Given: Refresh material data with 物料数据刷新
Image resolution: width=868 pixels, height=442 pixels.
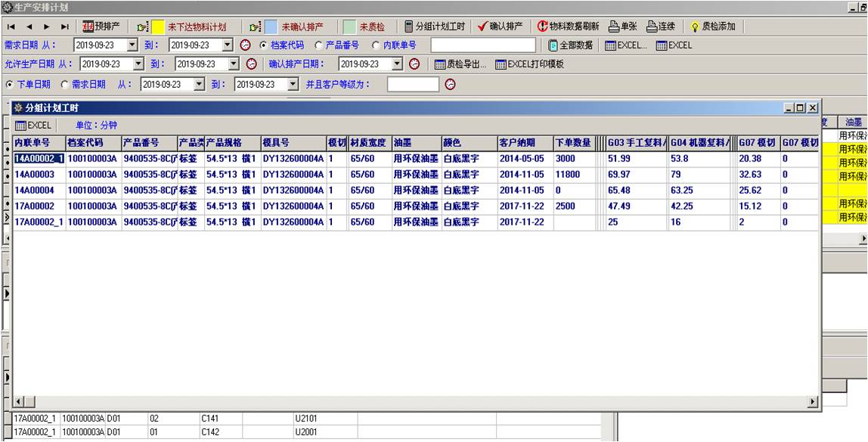Looking at the screenshot, I should 568,26.
